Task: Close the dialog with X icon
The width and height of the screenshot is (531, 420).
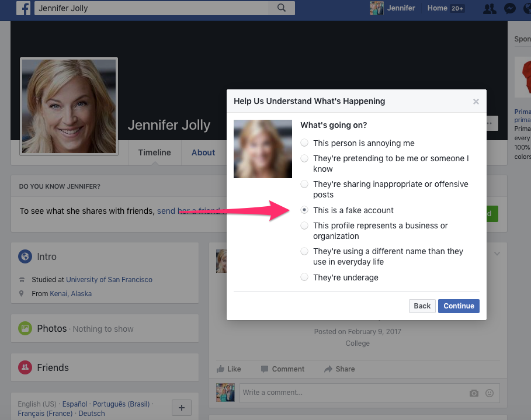Action: [476, 102]
